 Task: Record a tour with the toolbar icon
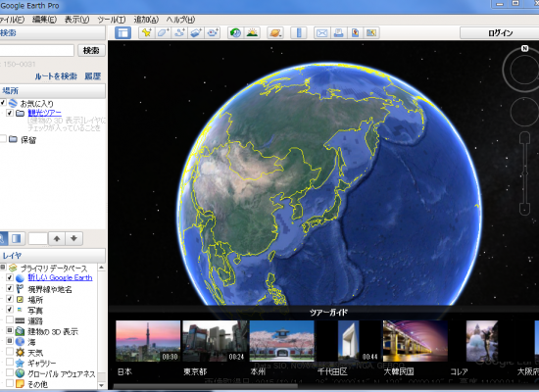point(213,33)
